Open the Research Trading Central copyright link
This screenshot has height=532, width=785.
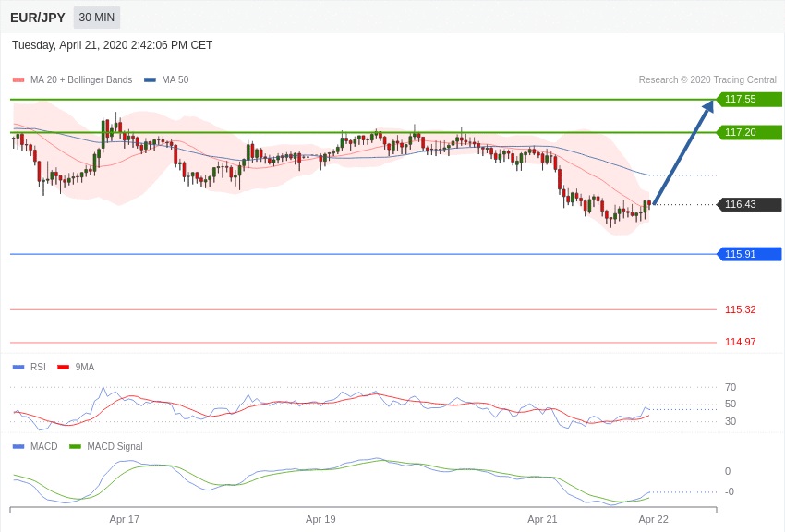click(707, 79)
